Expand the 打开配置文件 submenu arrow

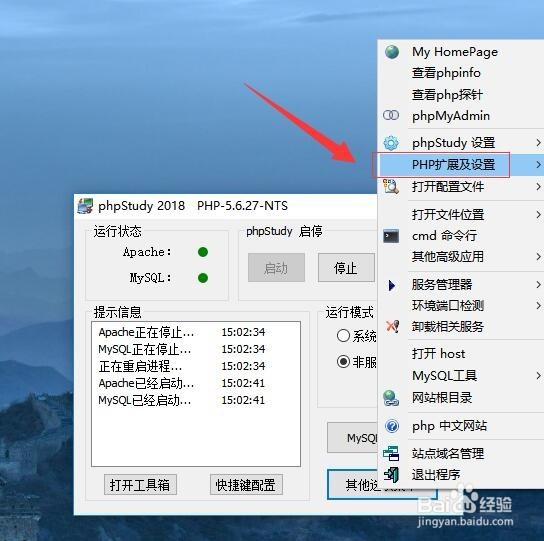coord(538,187)
